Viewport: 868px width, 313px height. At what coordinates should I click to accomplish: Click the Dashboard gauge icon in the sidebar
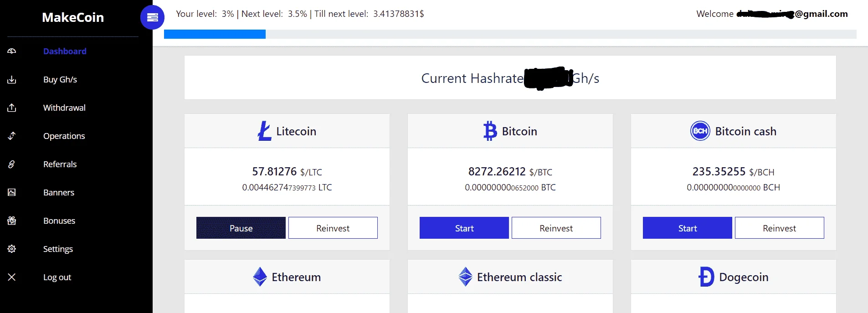[x=12, y=51]
